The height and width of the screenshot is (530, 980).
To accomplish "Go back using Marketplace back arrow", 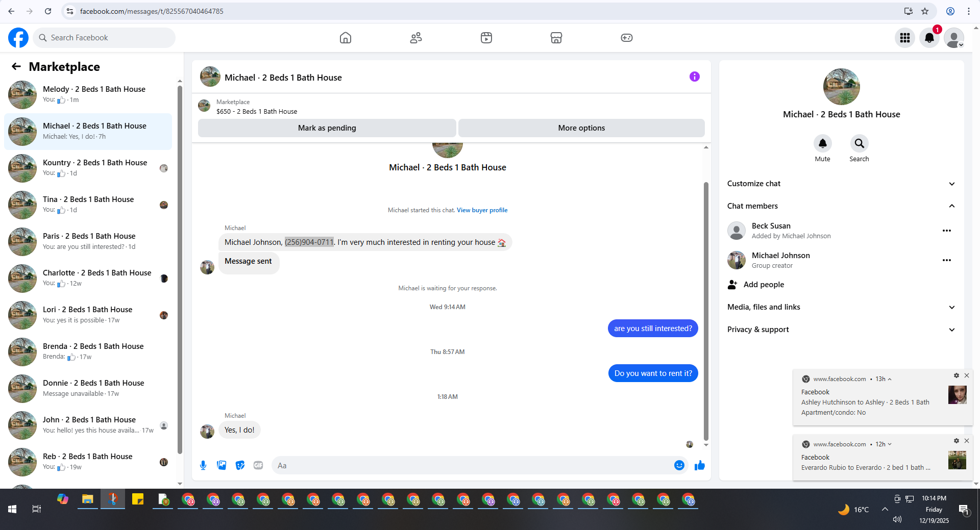I will click(16, 66).
